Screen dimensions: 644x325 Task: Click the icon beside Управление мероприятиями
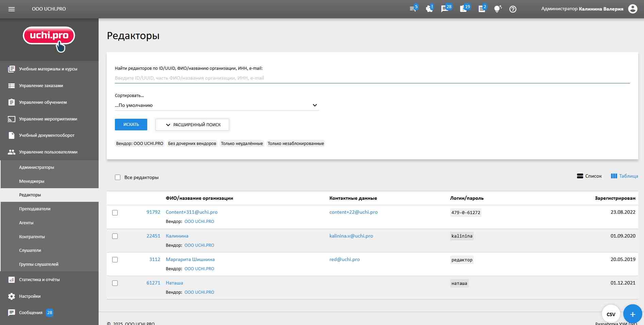pos(12,119)
